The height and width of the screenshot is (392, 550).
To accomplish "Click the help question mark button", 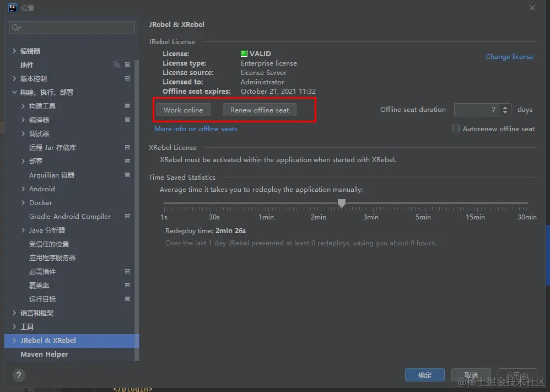I will pyautogui.click(x=19, y=375).
